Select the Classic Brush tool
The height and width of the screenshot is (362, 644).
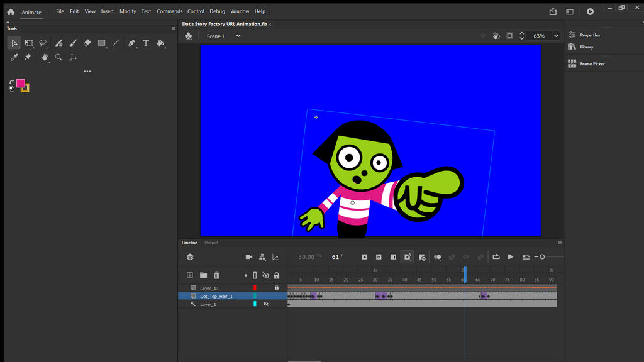(73, 43)
